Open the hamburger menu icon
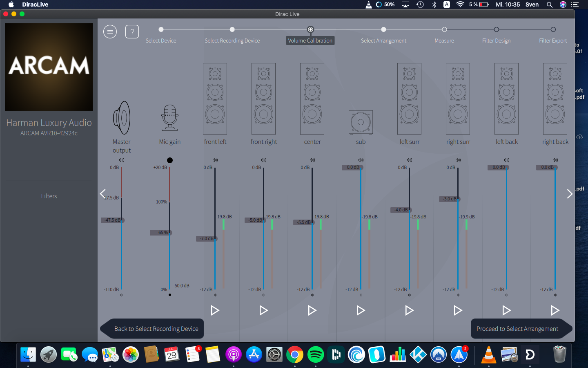588x368 pixels. pos(110,31)
